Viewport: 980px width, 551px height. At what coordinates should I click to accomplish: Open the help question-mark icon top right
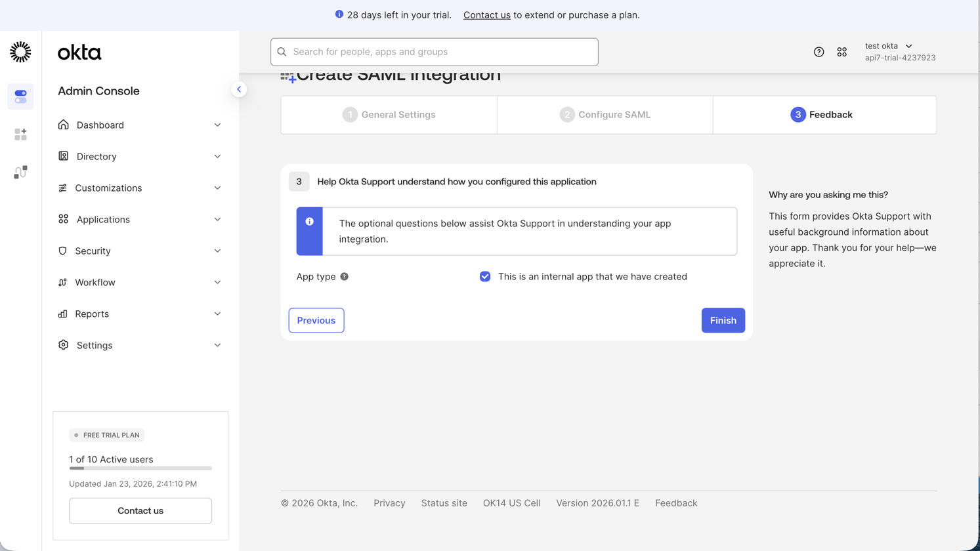(x=819, y=52)
